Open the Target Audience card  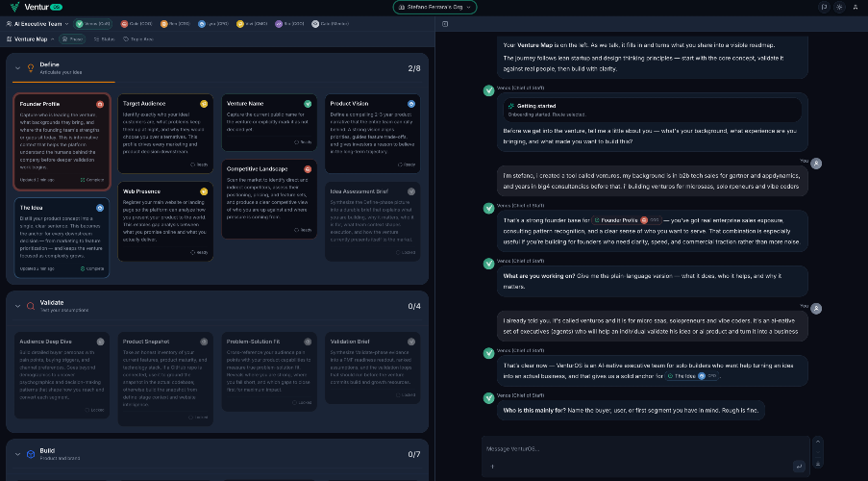pos(165,134)
